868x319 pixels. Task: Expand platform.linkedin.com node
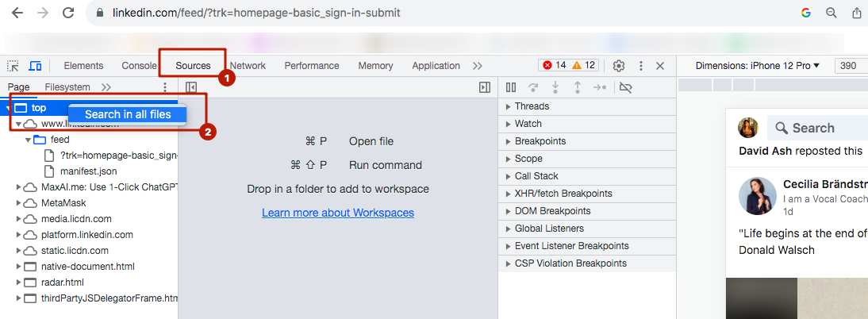(x=18, y=235)
